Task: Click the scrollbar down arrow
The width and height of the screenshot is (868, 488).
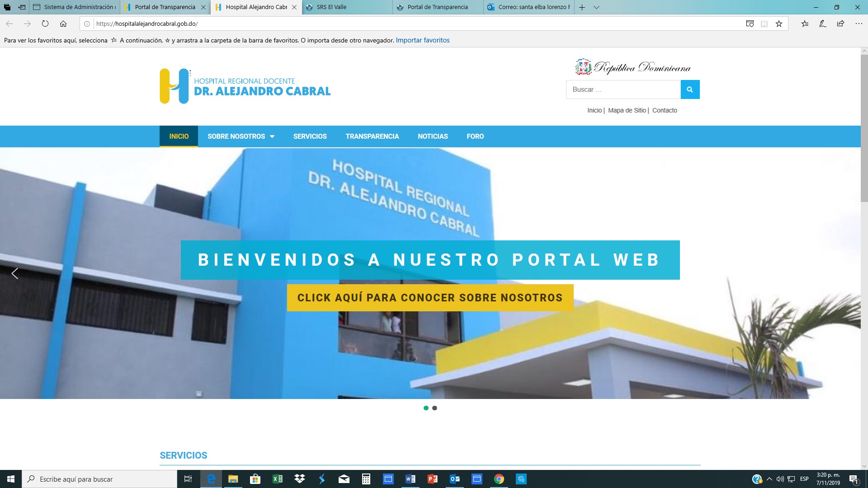Action: point(864,466)
